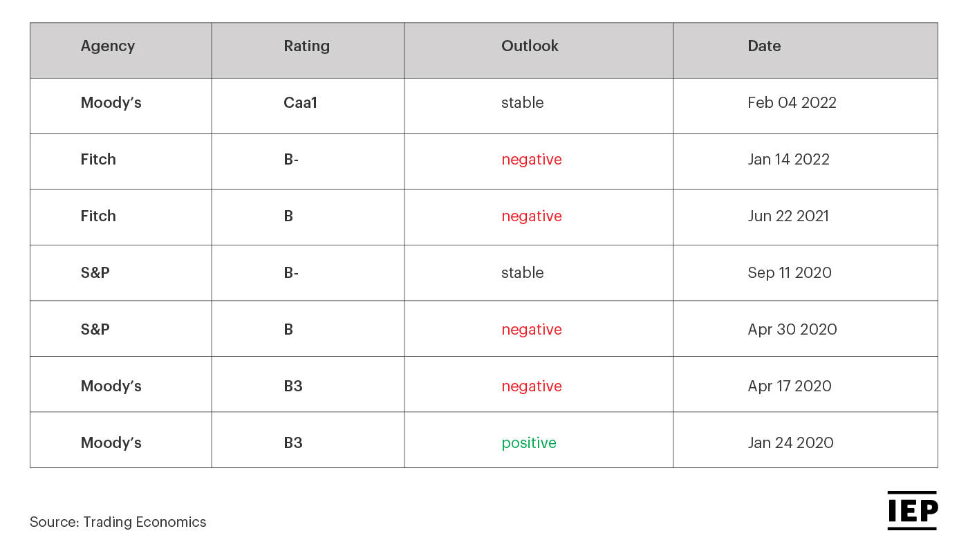968x560 pixels.
Task: Select the green positive outlook text
Action: (529, 443)
